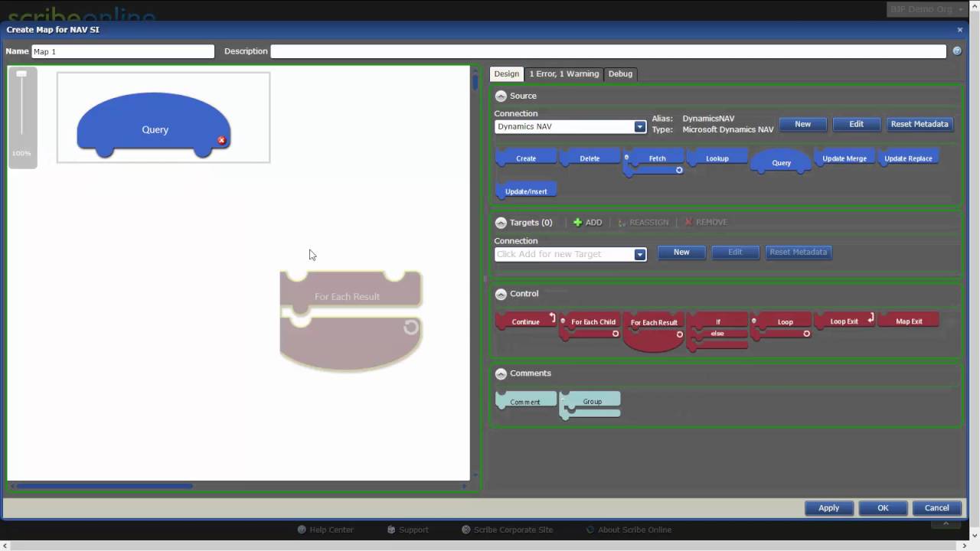Select the If else control block
This screenshot has width=980, height=551.
click(717, 331)
